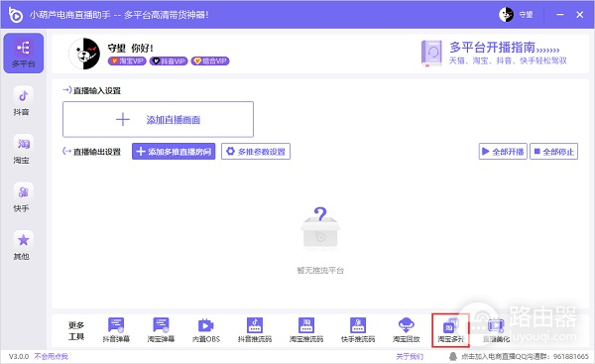Image resolution: width=595 pixels, height=364 pixels.
Task: Click the 淘宝VIP badge
Action: [x=127, y=61]
